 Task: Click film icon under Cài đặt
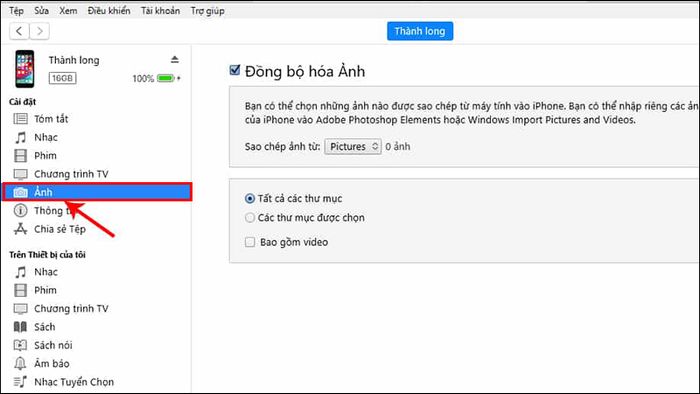21,156
